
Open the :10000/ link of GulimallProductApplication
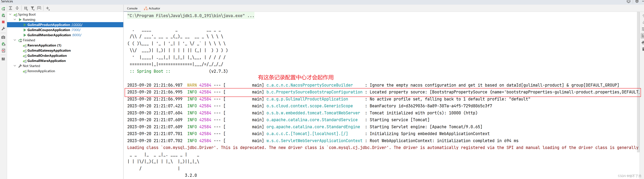pos(76,25)
